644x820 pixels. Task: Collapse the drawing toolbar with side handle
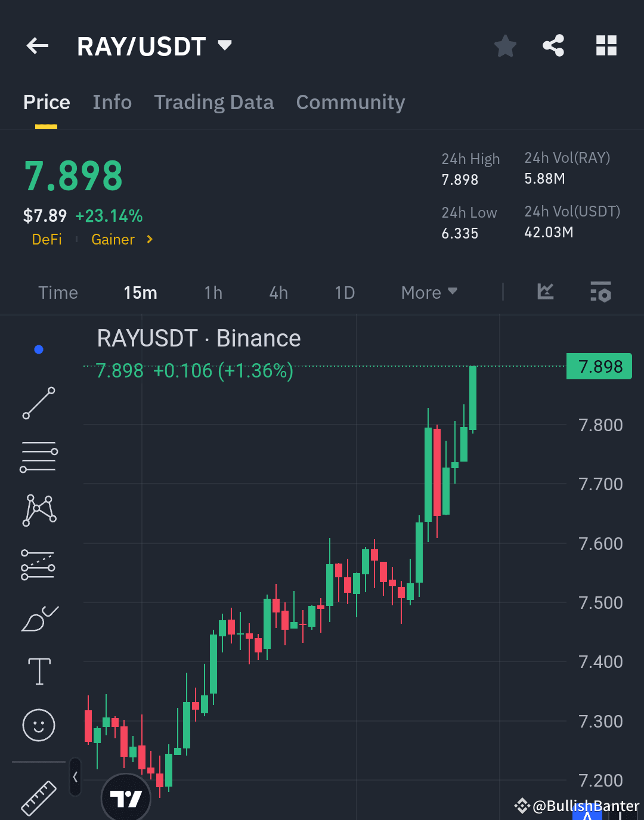click(75, 776)
